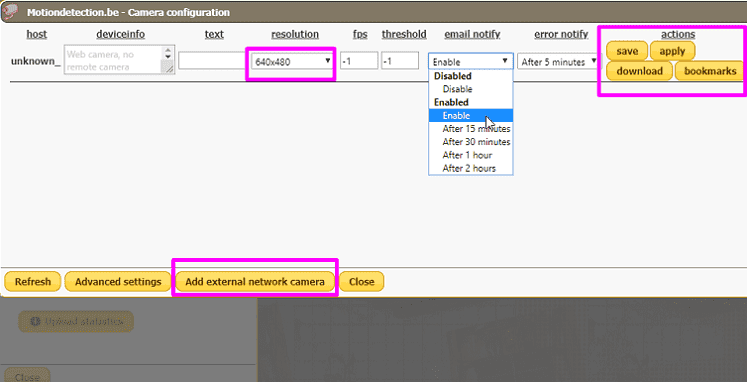Viewport: 747px width, 382px height.
Task: Click the resolution column header
Action: [x=295, y=34]
